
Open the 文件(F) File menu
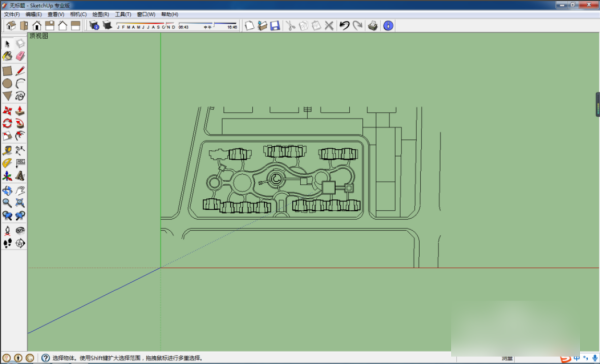12,14
